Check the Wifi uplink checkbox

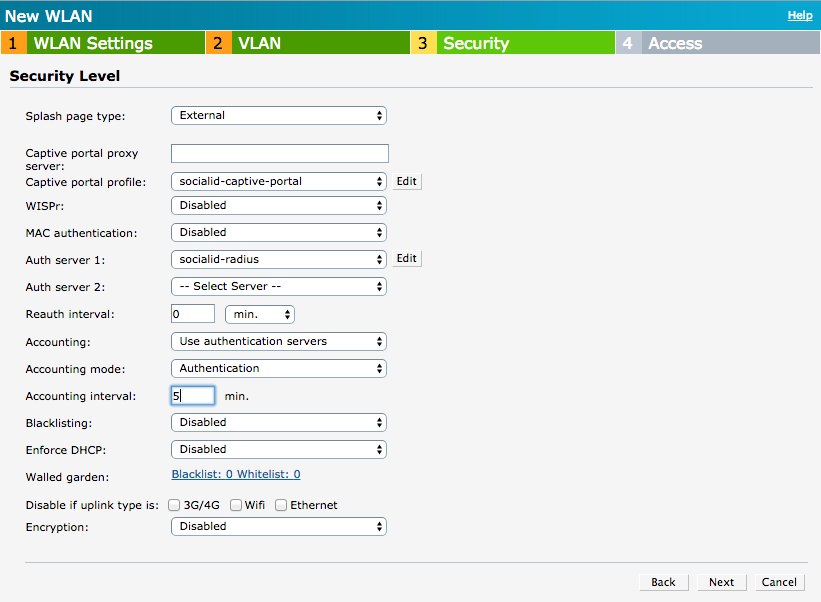click(x=236, y=505)
